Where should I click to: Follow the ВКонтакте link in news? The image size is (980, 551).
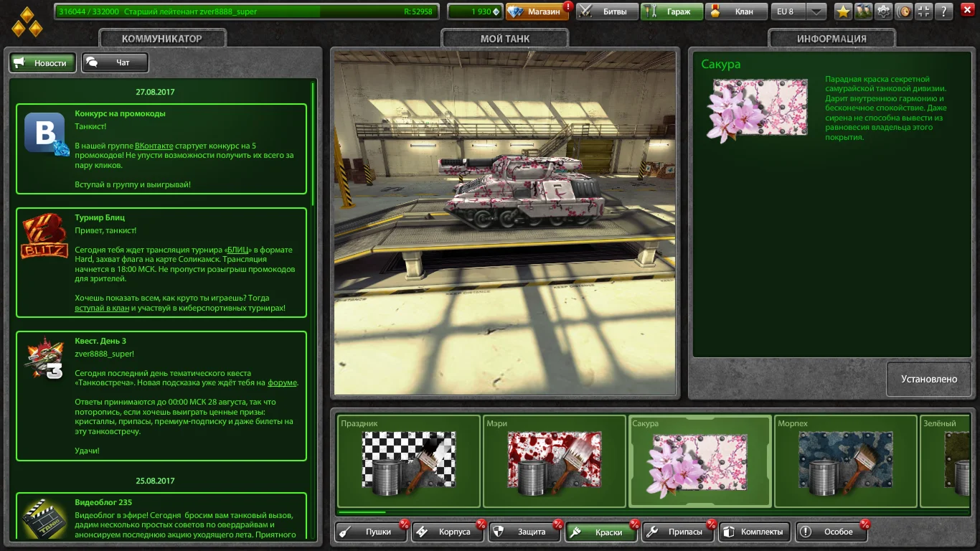(x=154, y=146)
